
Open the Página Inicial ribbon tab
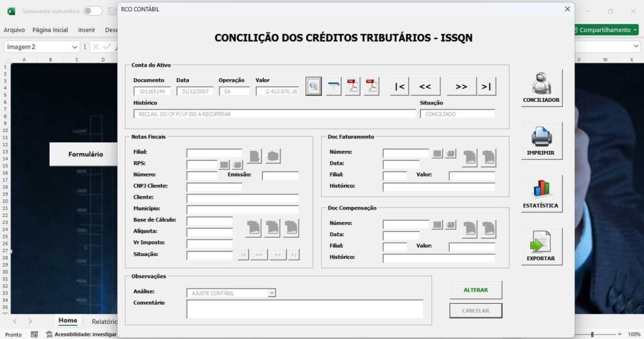50,30
